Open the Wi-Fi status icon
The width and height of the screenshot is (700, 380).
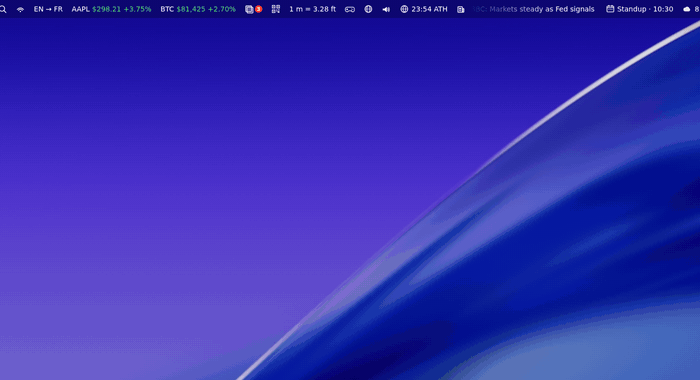point(21,9)
